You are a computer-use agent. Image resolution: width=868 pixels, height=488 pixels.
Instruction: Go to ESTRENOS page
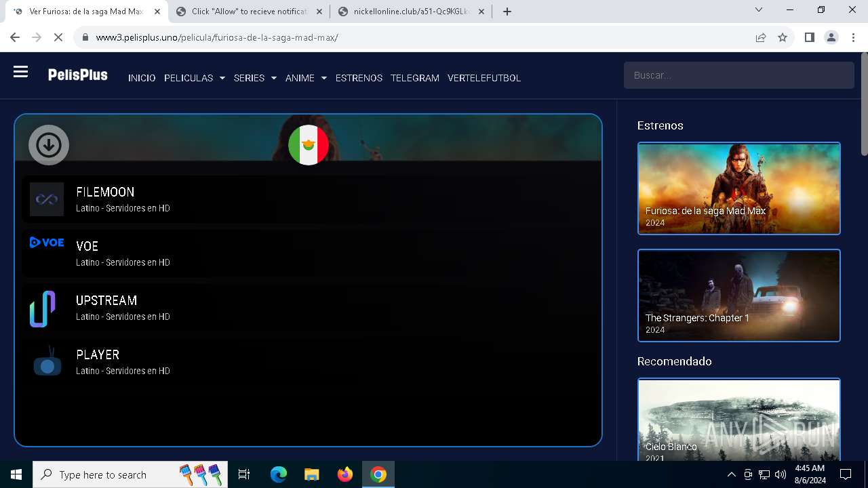[x=359, y=78]
